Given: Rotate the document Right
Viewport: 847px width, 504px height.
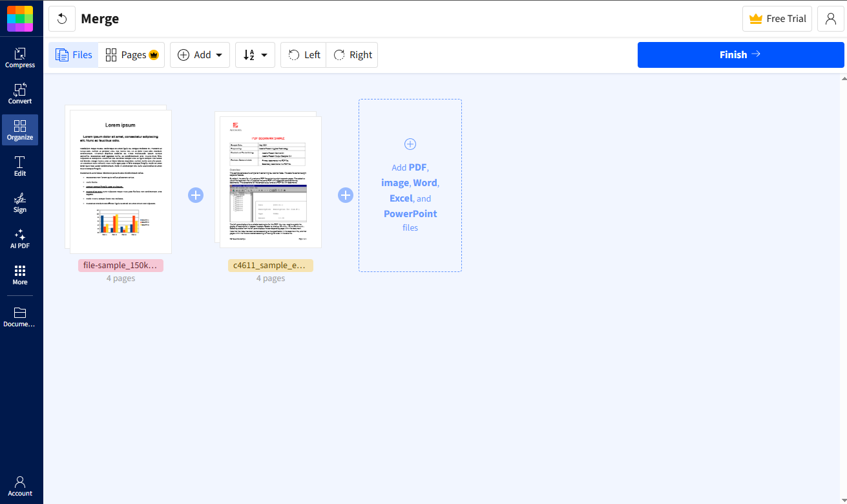Looking at the screenshot, I should (x=351, y=54).
